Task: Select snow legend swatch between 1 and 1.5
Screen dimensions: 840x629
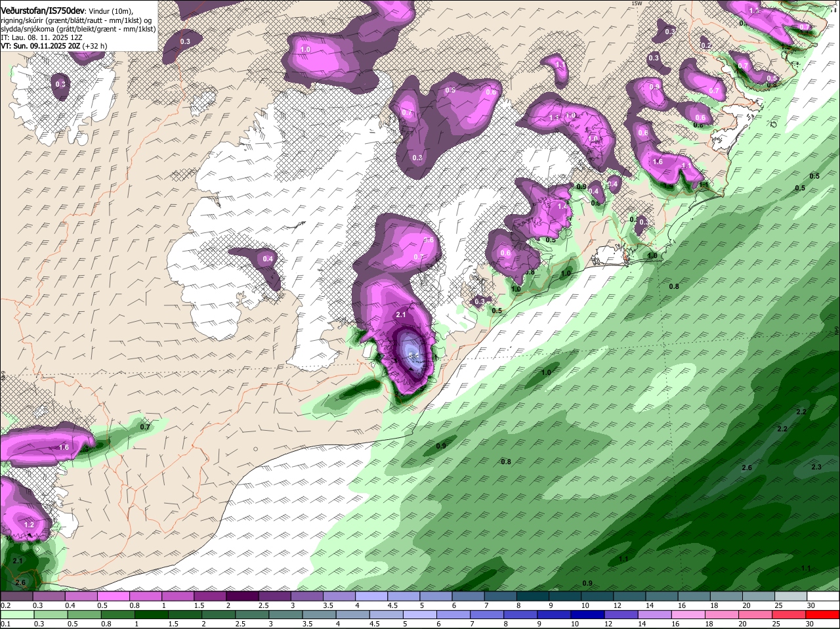Action: (x=178, y=596)
